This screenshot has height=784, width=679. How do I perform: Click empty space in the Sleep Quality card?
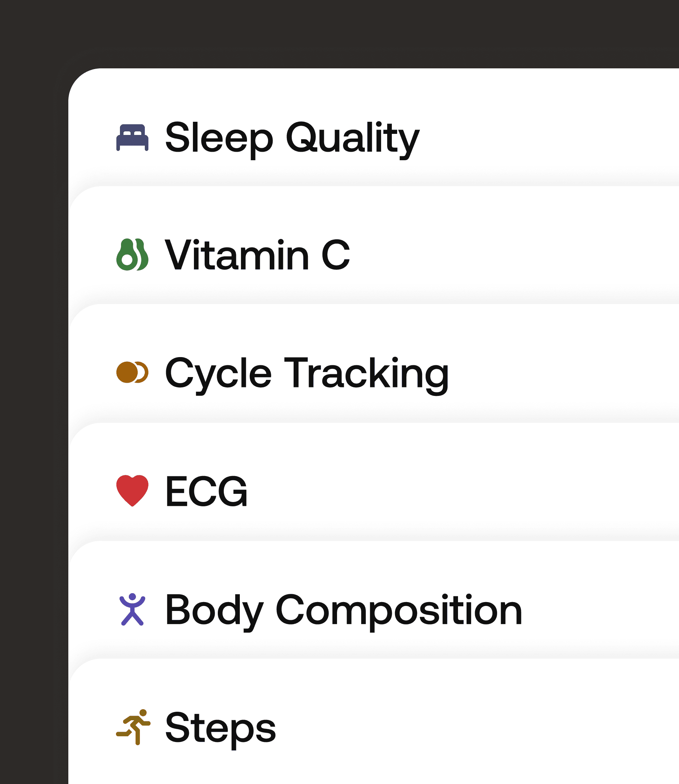pos(549,137)
